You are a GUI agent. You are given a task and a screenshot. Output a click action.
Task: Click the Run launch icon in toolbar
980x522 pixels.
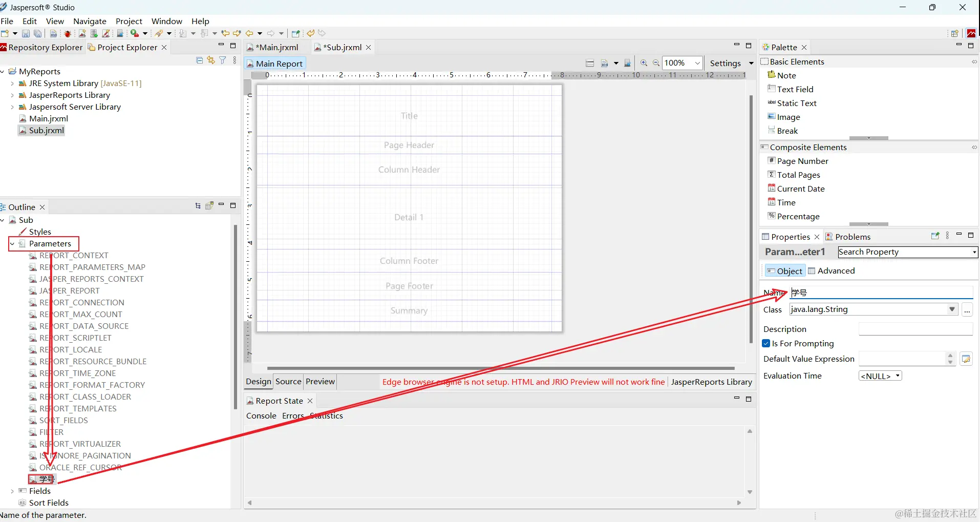[134, 33]
